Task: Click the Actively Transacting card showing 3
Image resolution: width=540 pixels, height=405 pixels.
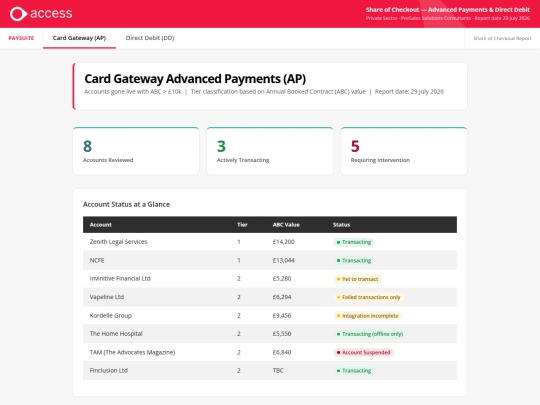Action: (270, 151)
